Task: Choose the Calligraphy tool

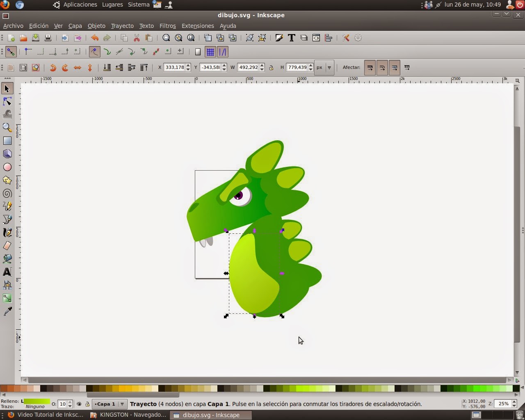Action: (x=7, y=232)
